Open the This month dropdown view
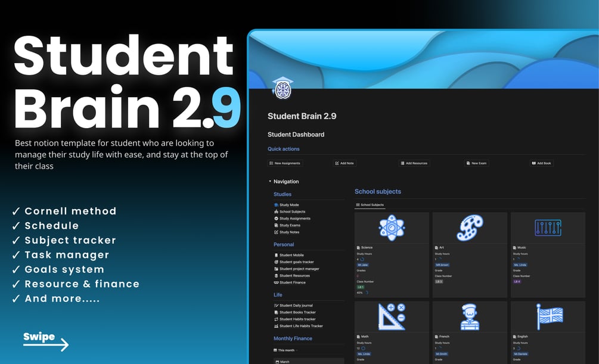This screenshot has height=364, width=599. (285, 350)
